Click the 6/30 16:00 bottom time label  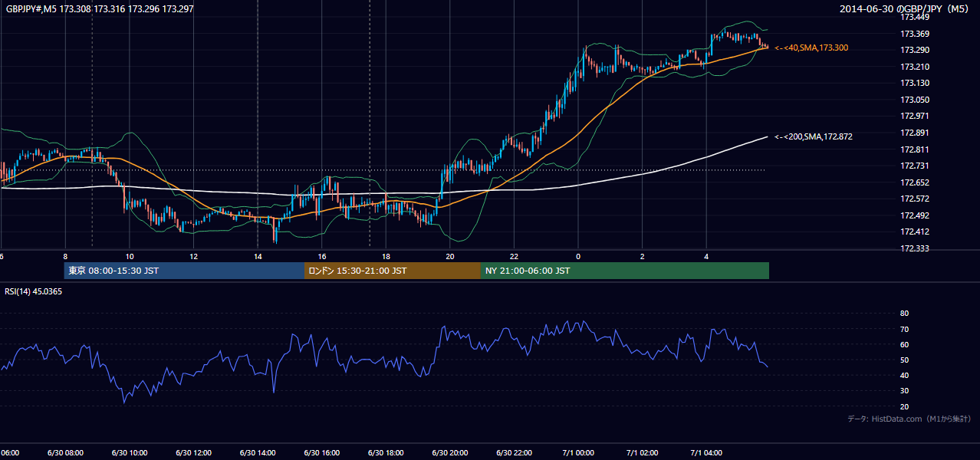pos(321,452)
